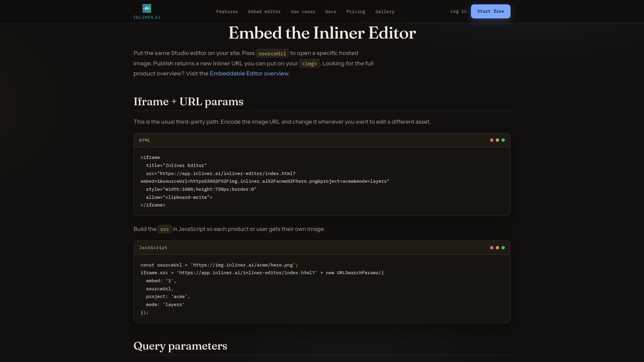Viewport: 644px width, 362px height.
Task: Click the embed: '1' code line
Action: pyautogui.click(x=161, y=281)
